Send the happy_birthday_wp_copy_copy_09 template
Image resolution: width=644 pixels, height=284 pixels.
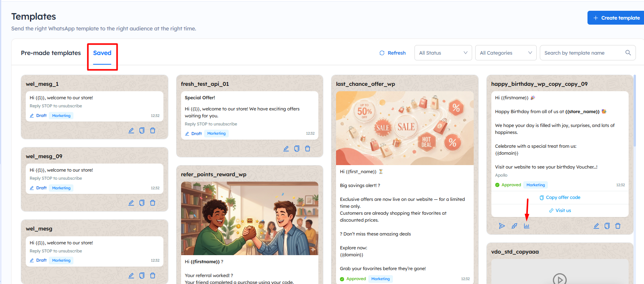click(x=502, y=226)
